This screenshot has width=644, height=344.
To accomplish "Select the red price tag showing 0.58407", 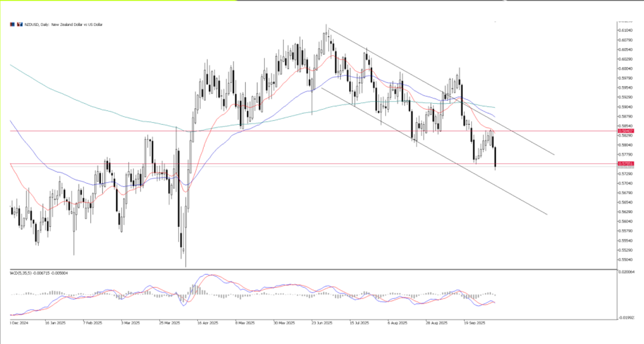I will (x=625, y=131).
